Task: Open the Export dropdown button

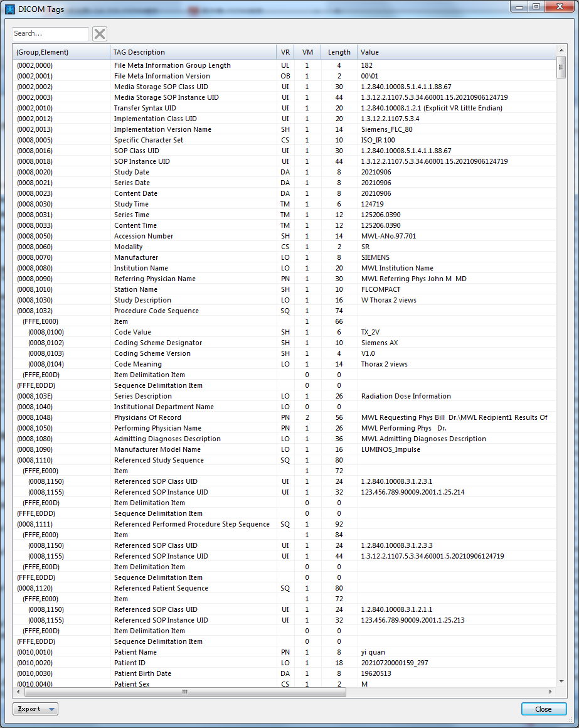Action: point(35,709)
